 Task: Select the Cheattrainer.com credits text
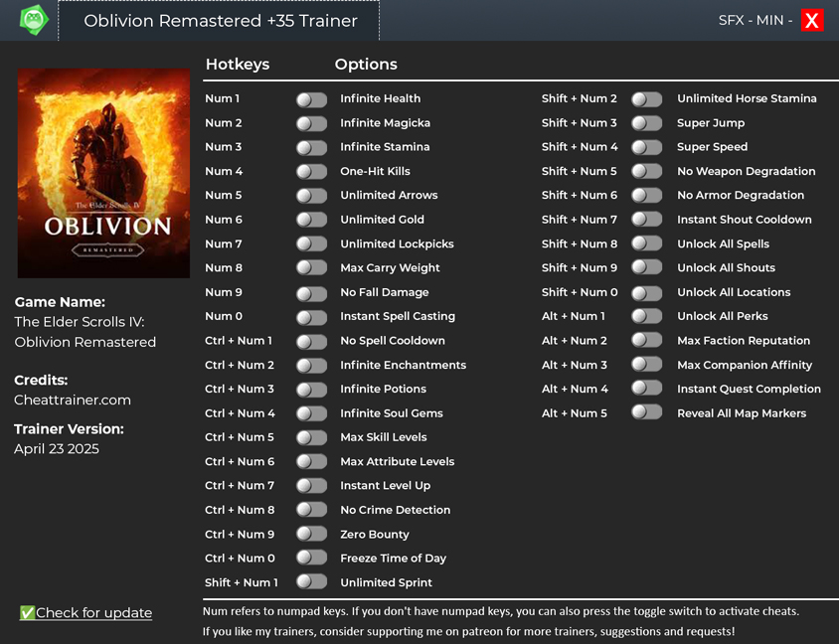click(73, 401)
